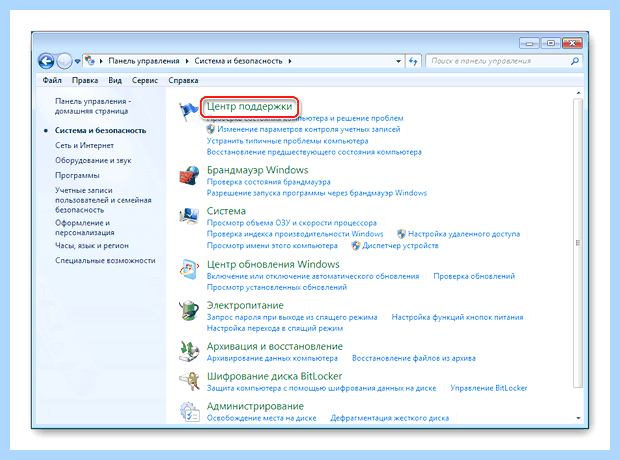Click the scrollbar down arrow
Screen dimensions: 620x460
(x=578, y=418)
